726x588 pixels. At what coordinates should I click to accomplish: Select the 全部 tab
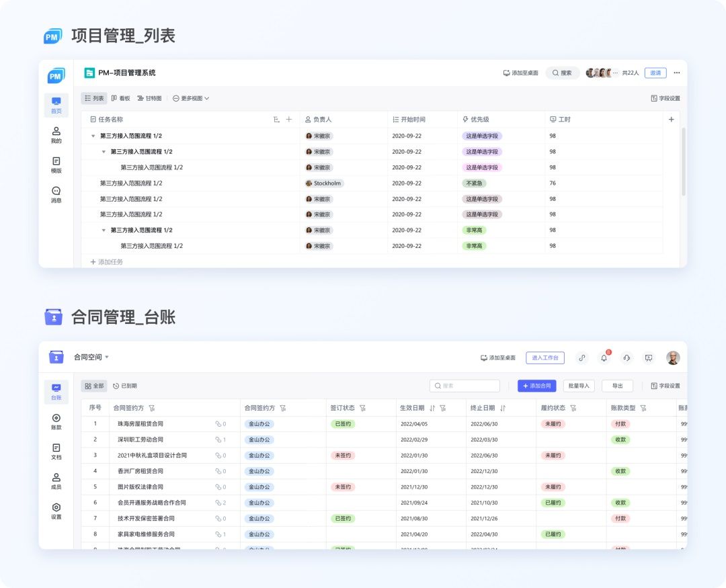(x=94, y=386)
